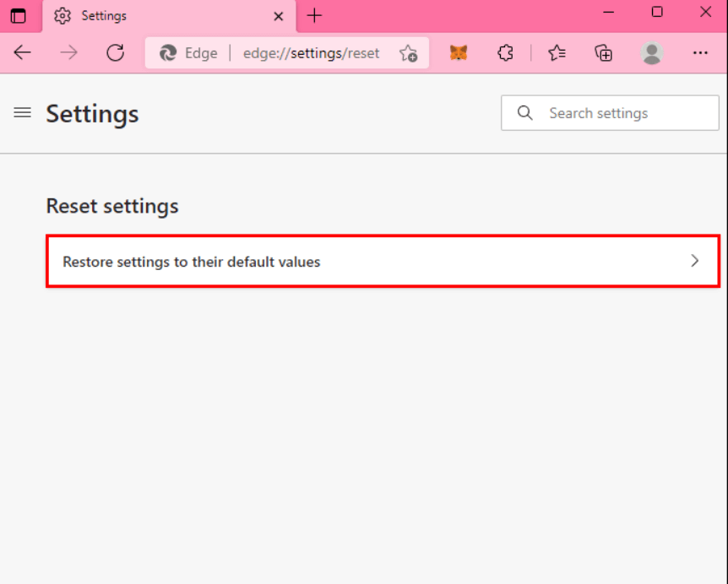Close the Settings tab
Screen dimensions: 728x584
pyautogui.click(x=278, y=17)
